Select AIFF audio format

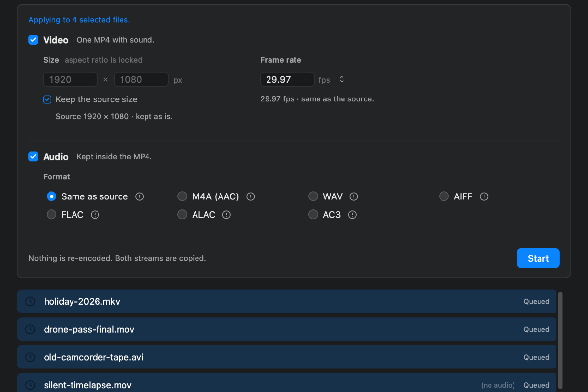tap(444, 196)
